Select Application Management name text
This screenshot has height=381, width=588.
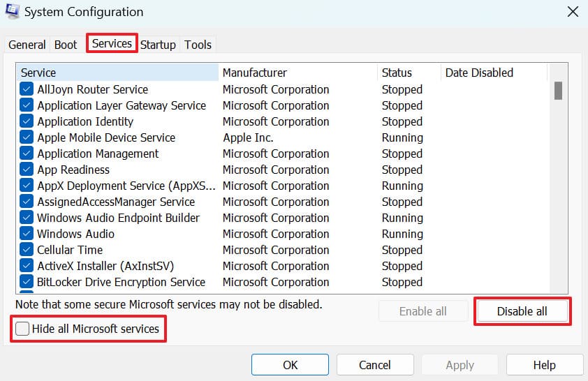point(98,154)
